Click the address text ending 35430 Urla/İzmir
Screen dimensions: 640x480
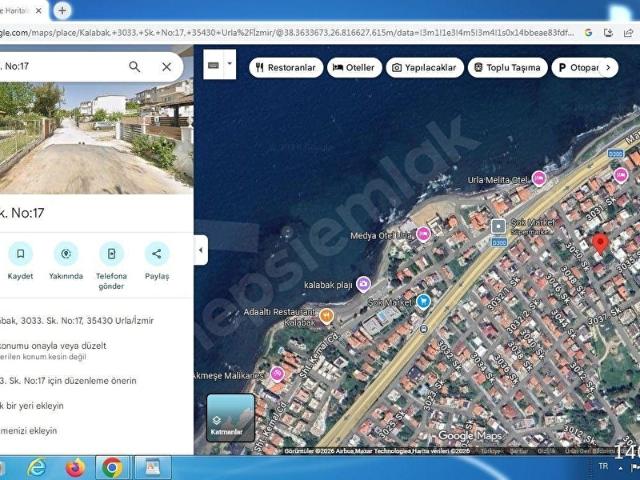77,321
